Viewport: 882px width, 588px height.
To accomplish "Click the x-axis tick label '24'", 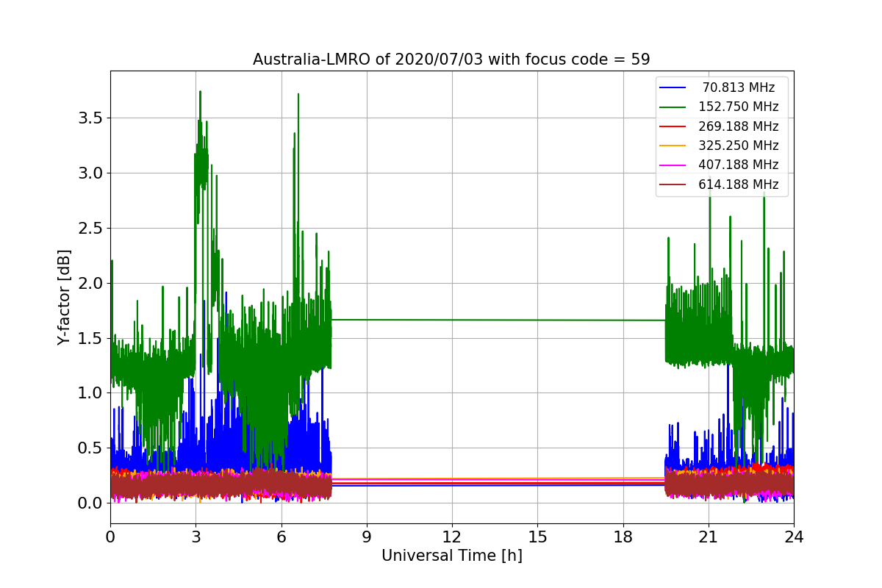I will (x=794, y=537).
